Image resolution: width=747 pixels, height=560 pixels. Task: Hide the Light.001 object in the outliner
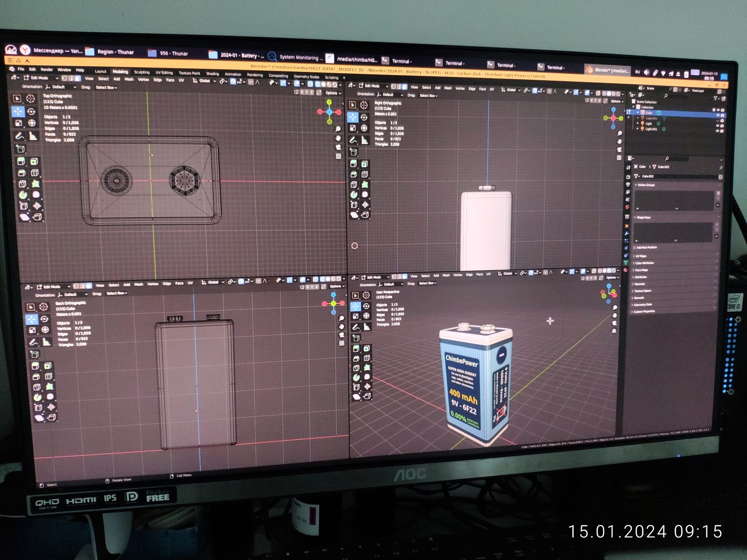(718, 131)
